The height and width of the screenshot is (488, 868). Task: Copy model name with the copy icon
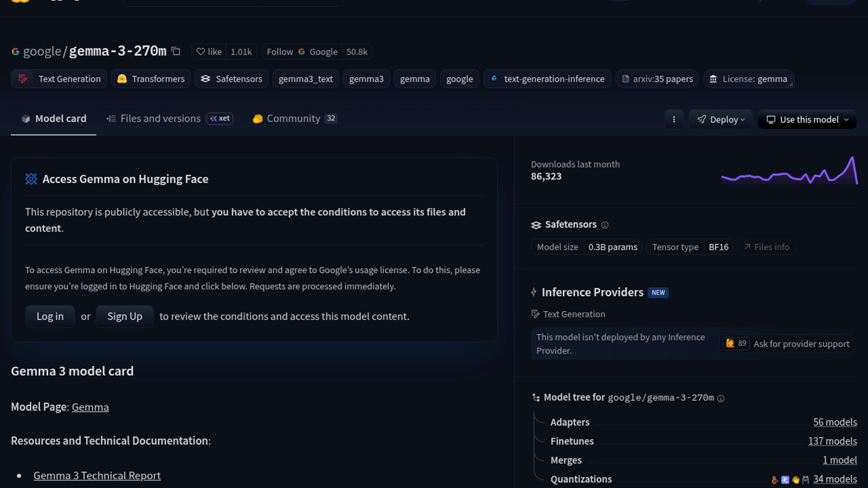pyautogui.click(x=176, y=52)
